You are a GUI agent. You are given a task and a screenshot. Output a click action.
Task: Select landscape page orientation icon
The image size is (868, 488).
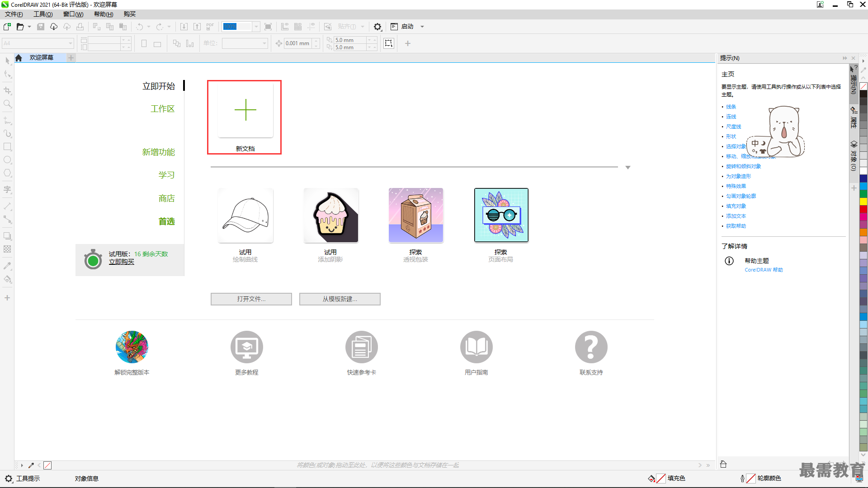coord(157,44)
